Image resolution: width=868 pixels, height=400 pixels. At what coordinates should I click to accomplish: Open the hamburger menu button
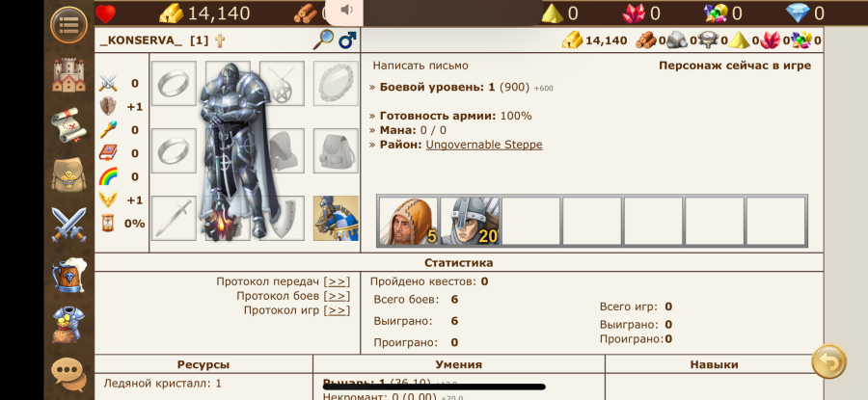[68, 24]
